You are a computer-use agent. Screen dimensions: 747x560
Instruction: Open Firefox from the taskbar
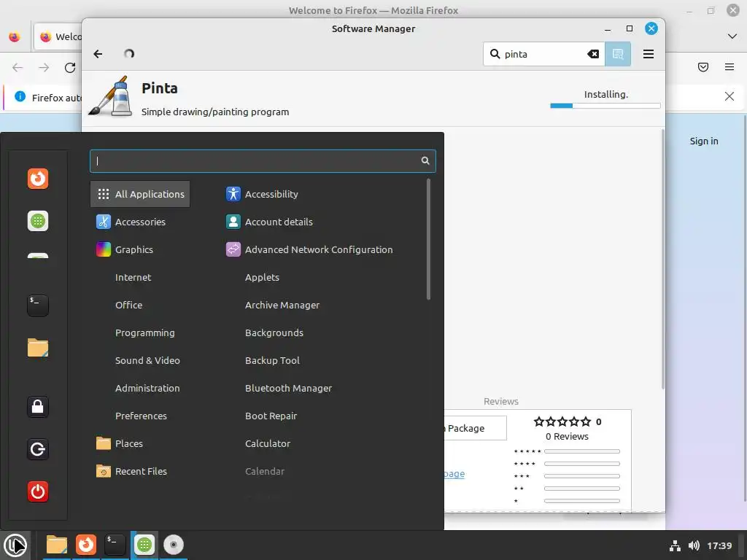pos(86,545)
